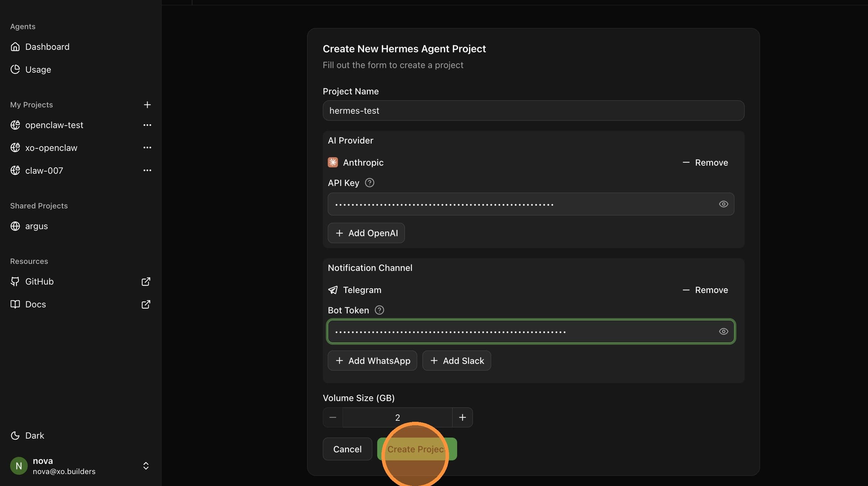Image resolution: width=868 pixels, height=486 pixels.
Task: Add Slack notification channel
Action: [456, 361]
